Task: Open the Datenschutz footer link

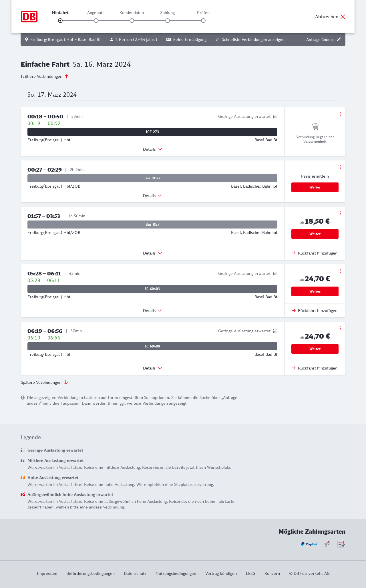Action: [135, 573]
